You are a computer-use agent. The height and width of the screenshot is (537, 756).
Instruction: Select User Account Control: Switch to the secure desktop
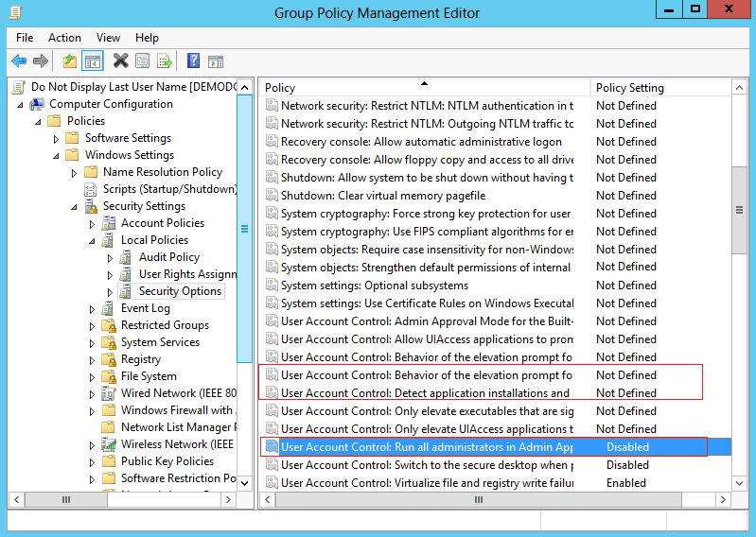496,465
